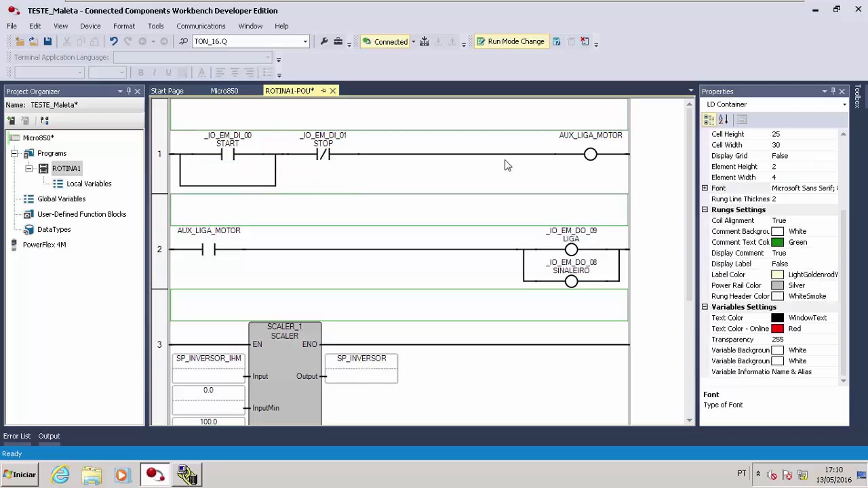Click the START contact _IO_EM_DI_00
The image size is (868, 488).
tap(227, 155)
